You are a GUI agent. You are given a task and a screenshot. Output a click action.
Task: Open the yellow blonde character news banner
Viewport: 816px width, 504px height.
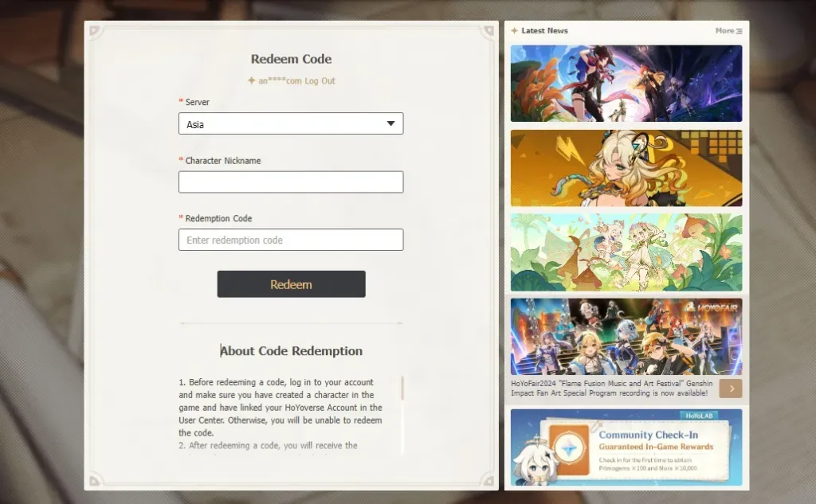pos(626,168)
